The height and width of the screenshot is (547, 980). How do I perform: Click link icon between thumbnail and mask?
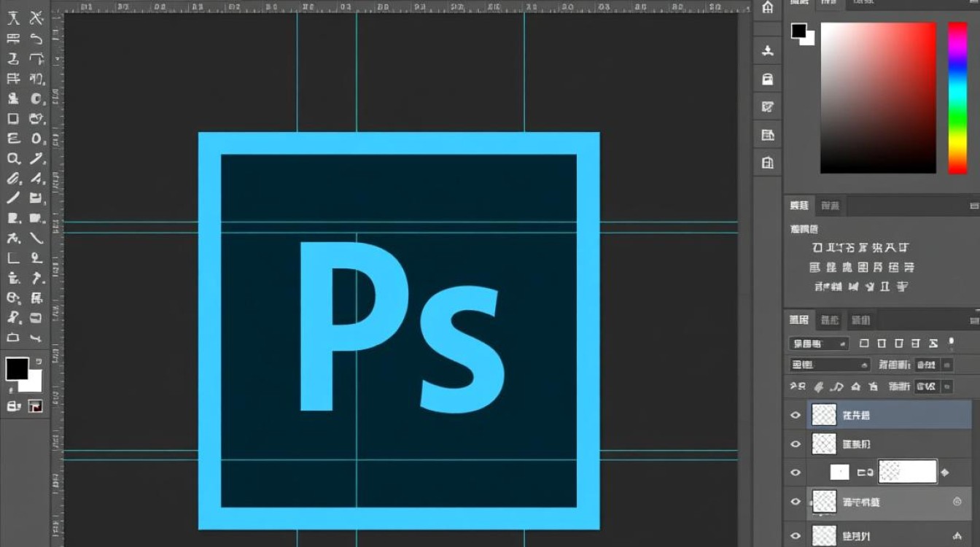coord(866,473)
